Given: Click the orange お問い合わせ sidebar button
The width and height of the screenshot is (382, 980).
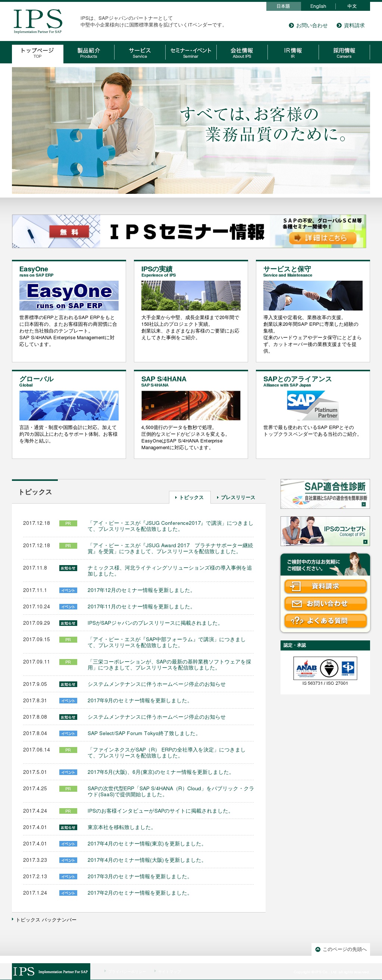Looking at the screenshot, I should tap(326, 604).
